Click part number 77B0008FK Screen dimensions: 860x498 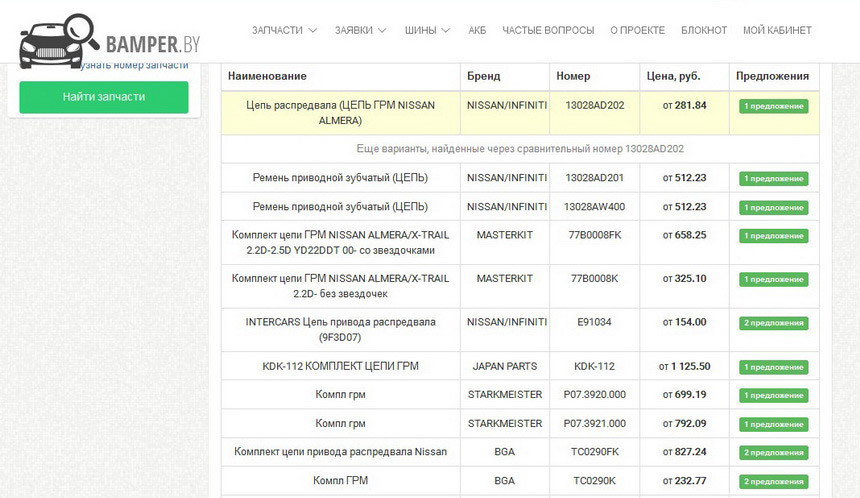coord(595,235)
